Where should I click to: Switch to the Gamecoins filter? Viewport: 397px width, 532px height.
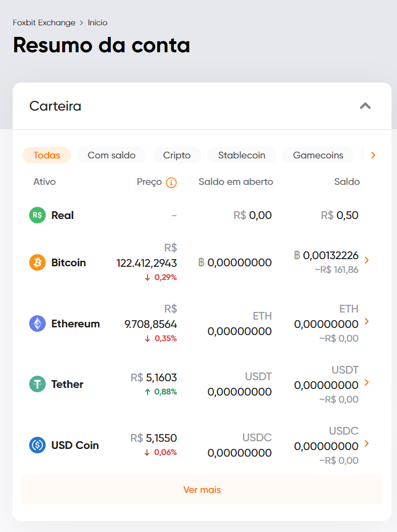click(x=318, y=155)
